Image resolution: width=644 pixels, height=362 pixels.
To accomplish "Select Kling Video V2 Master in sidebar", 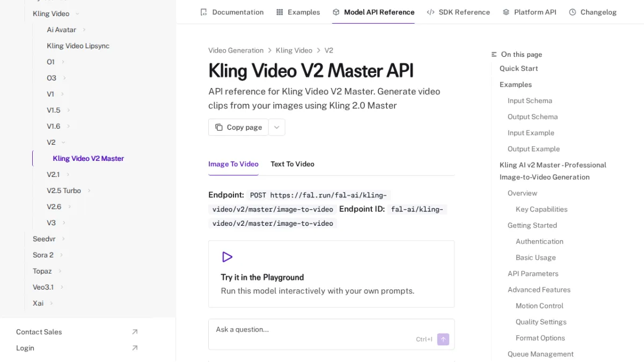I will pos(88,159).
